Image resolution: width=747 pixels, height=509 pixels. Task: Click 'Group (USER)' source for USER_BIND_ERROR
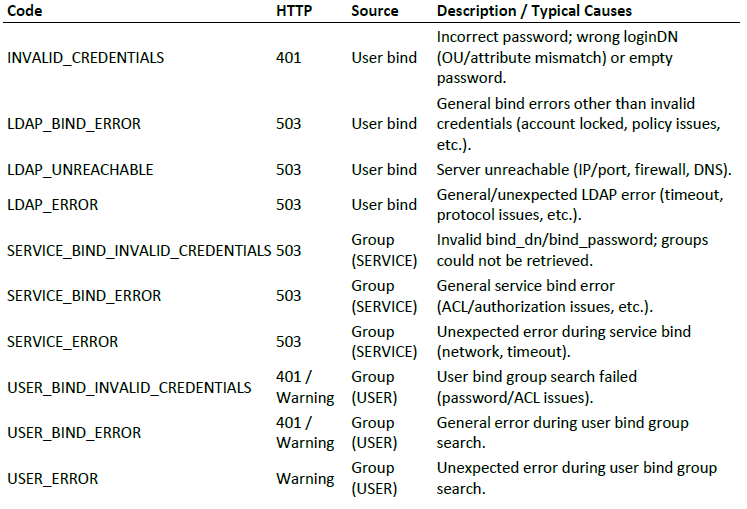pos(374,433)
